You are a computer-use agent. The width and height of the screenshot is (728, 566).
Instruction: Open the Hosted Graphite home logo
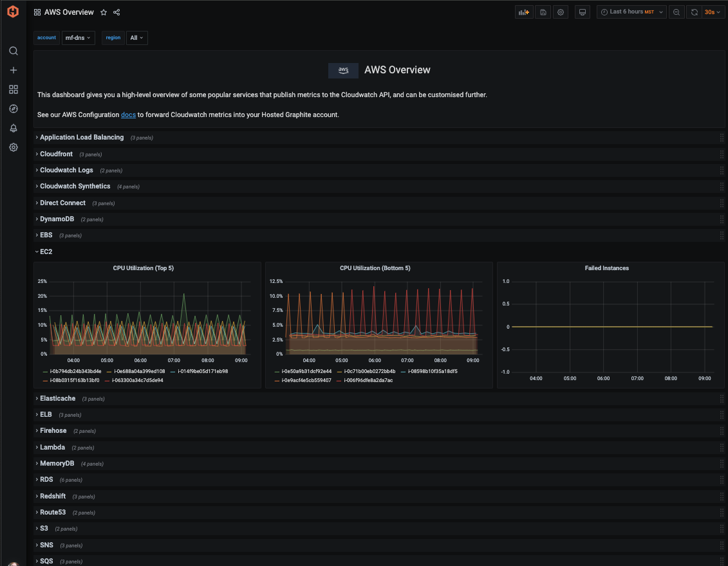pos(13,12)
